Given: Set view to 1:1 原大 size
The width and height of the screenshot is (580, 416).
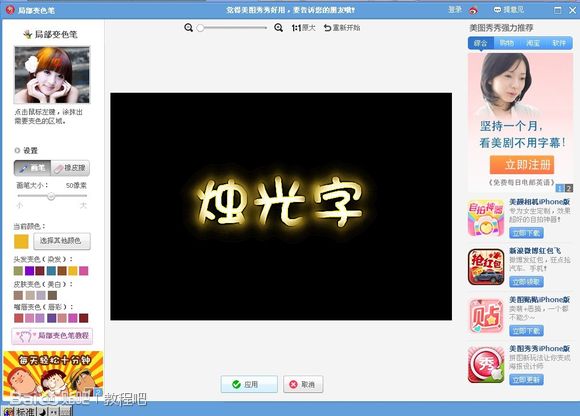Looking at the screenshot, I should (303, 28).
